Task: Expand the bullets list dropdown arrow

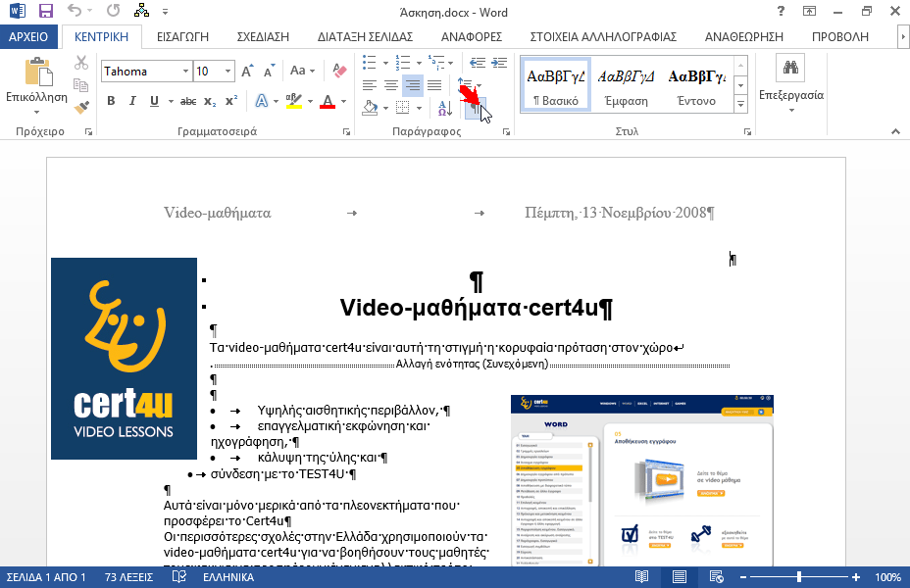Action: [385, 63]
